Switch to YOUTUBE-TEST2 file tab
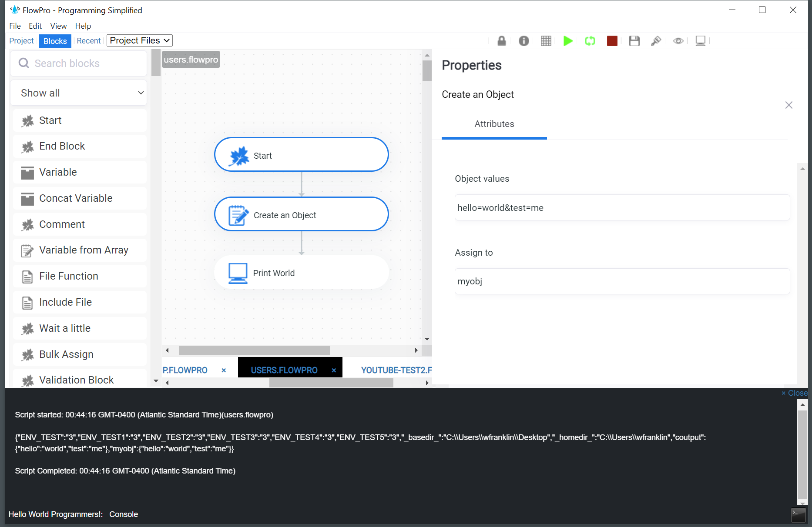The height and width of the screenshot is (527, 812). click(x=396, y=370)
